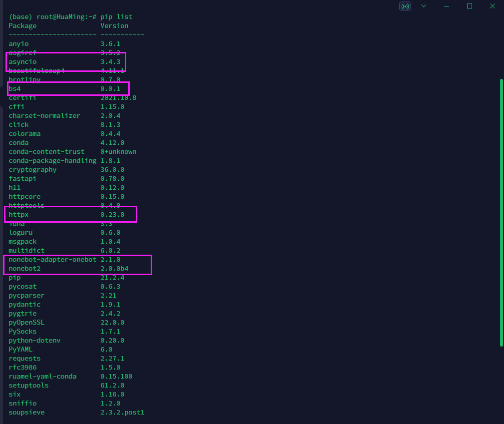The width and height of the screenshot is (504, 424).
Task: Select the 'PyYAML' package name
Action: [x=20, y=350]
